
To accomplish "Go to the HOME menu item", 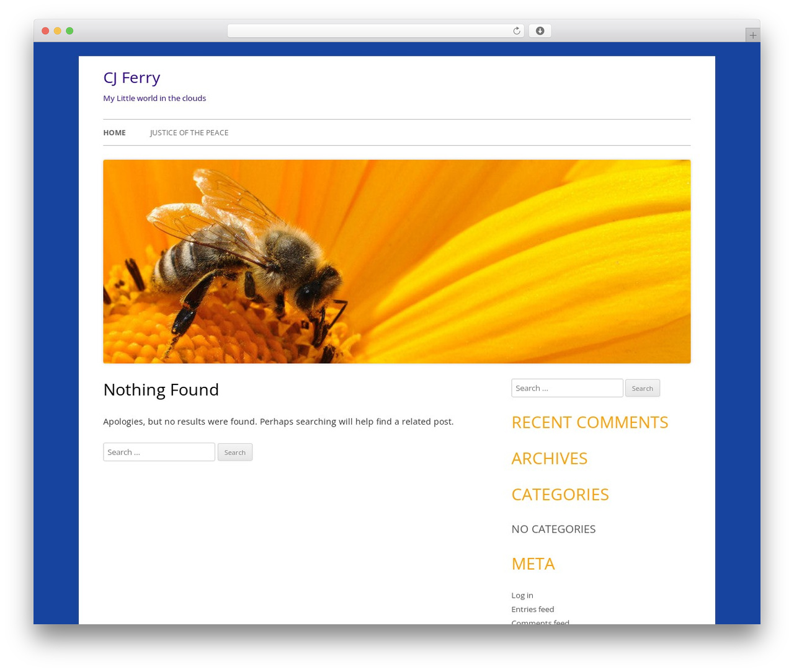I will point(114,133).
